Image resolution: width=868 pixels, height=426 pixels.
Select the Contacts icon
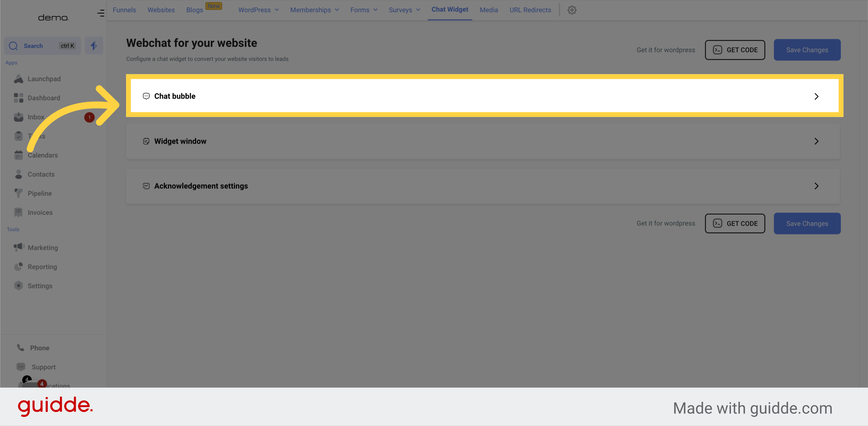[x=19, y=174]
